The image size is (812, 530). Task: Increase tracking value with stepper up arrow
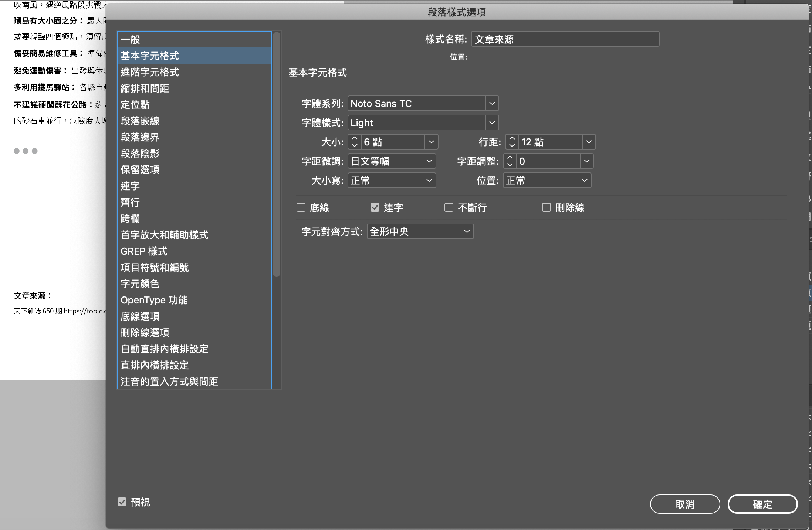510,158
